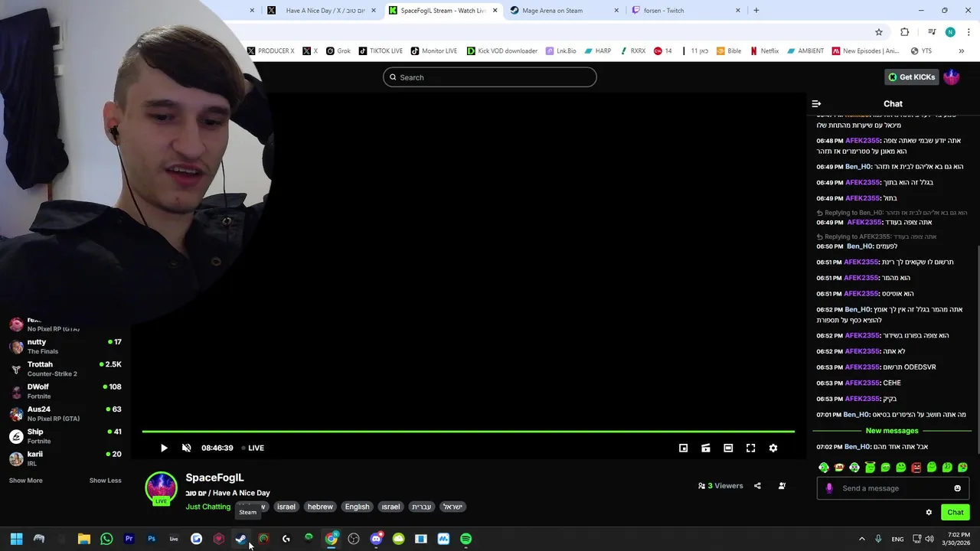980x551 pixels.
Task: Click the share stream icon
Action: point(757,486)
